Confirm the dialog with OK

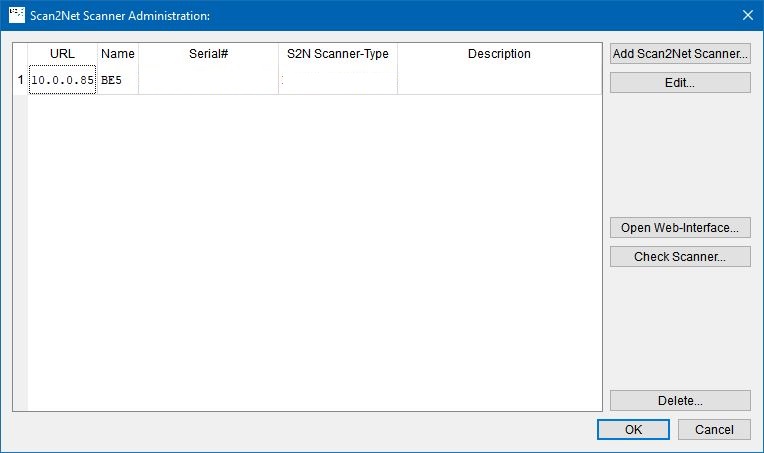[633, 430]
